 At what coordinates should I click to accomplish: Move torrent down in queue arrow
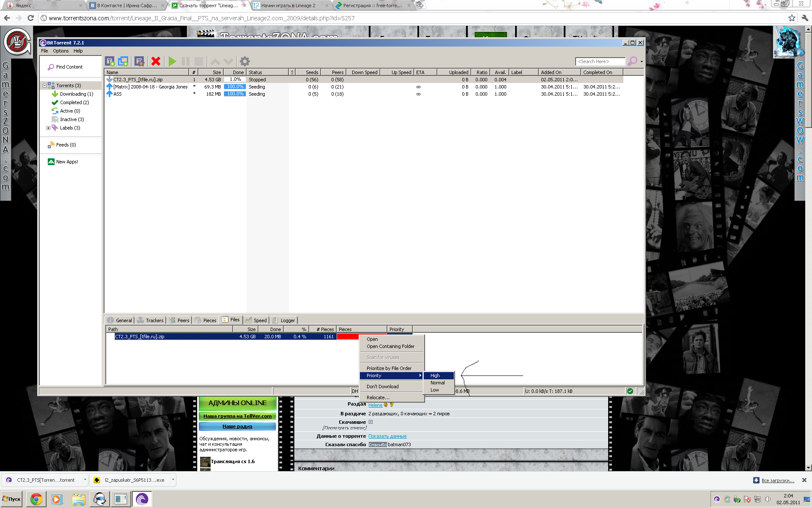click(x=228, y=61)
